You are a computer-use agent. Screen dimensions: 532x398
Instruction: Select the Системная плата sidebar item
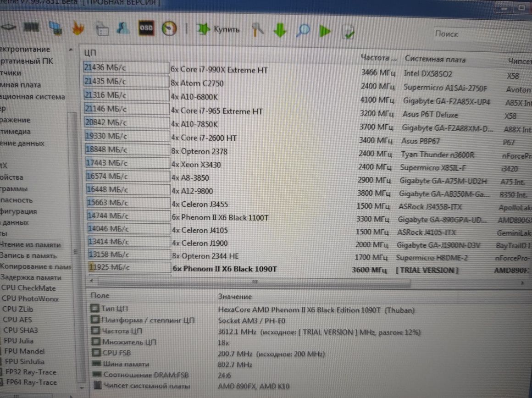tap(20, 85)
